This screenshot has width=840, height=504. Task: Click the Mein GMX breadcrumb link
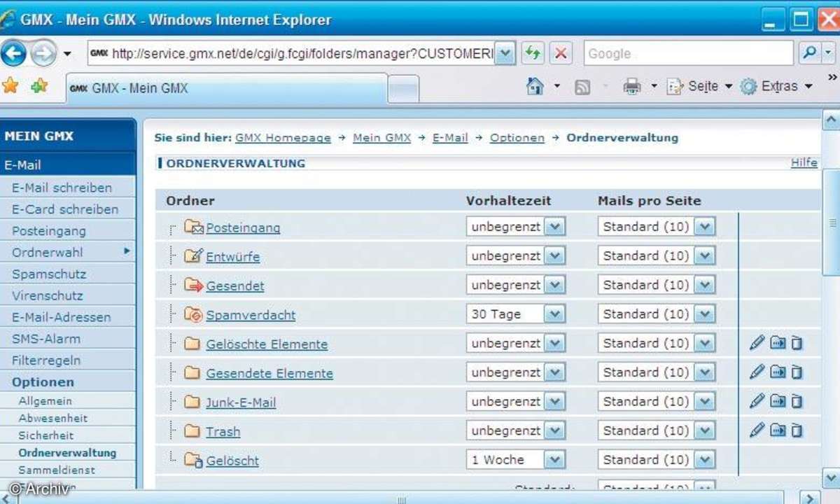(x=381, y=138)
